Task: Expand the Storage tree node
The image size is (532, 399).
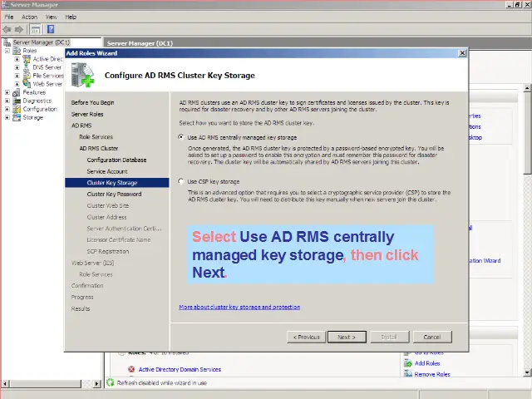Action: (x=7, y=117)
